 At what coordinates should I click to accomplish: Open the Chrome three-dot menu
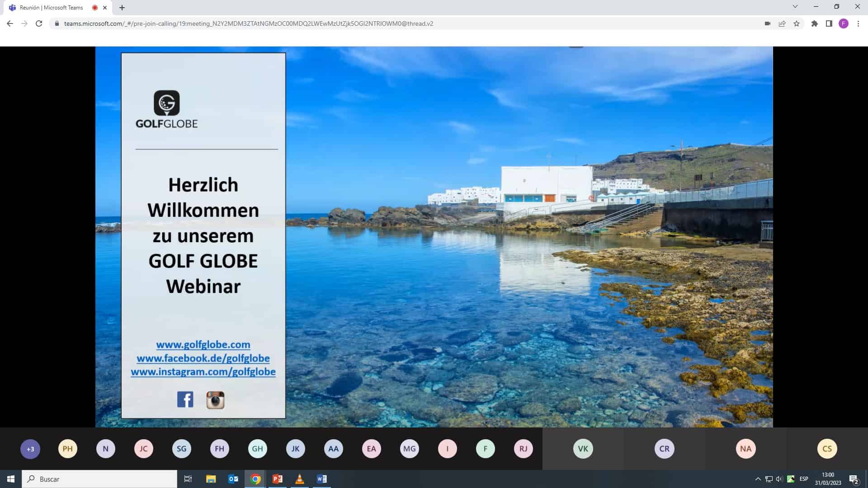(858, 23)
